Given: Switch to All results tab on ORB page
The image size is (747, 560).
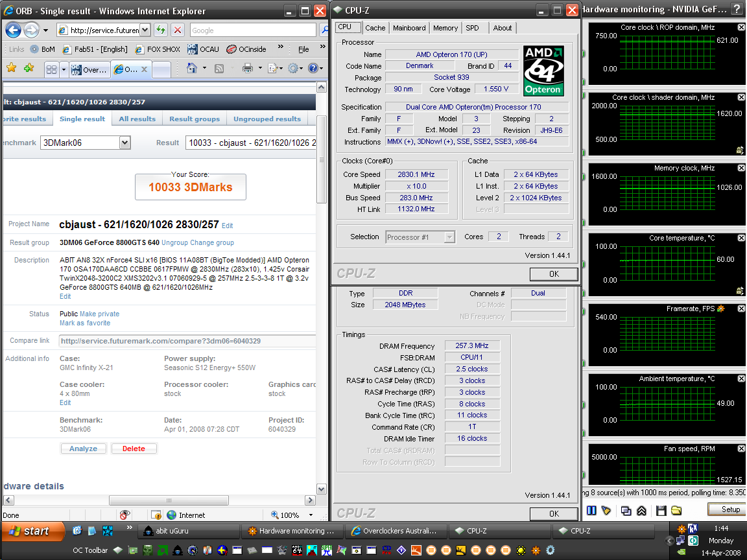Looking at the screenshot, I should 137,119.
